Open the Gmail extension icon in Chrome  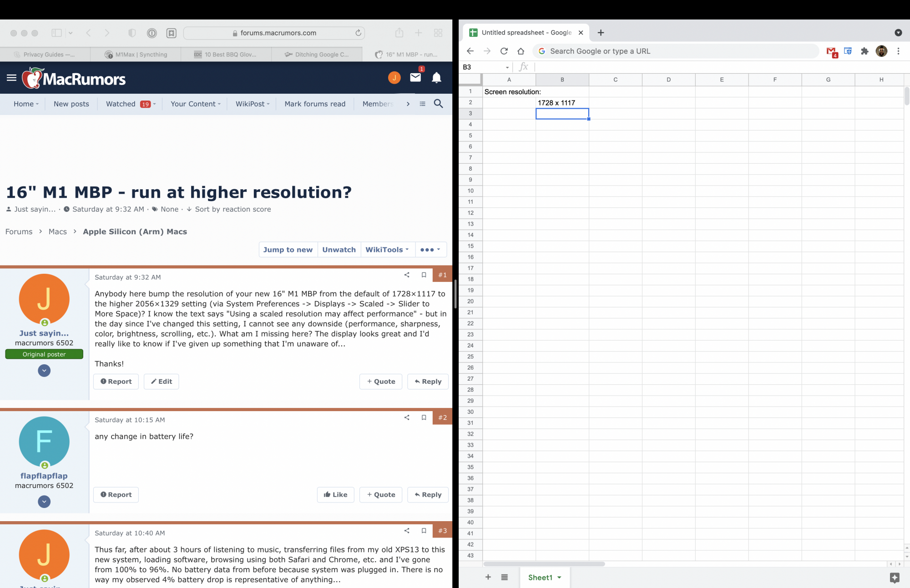point(831,51)
